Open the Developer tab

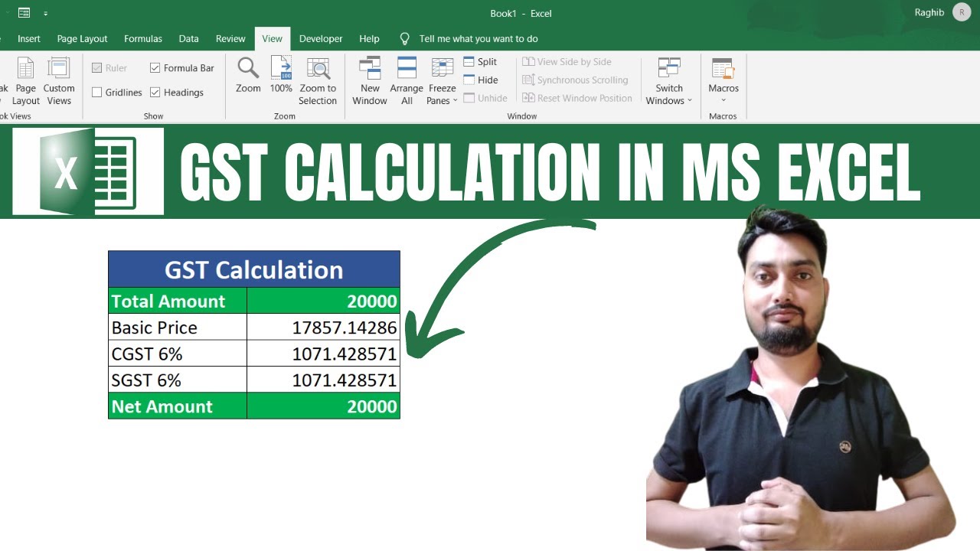321,38
